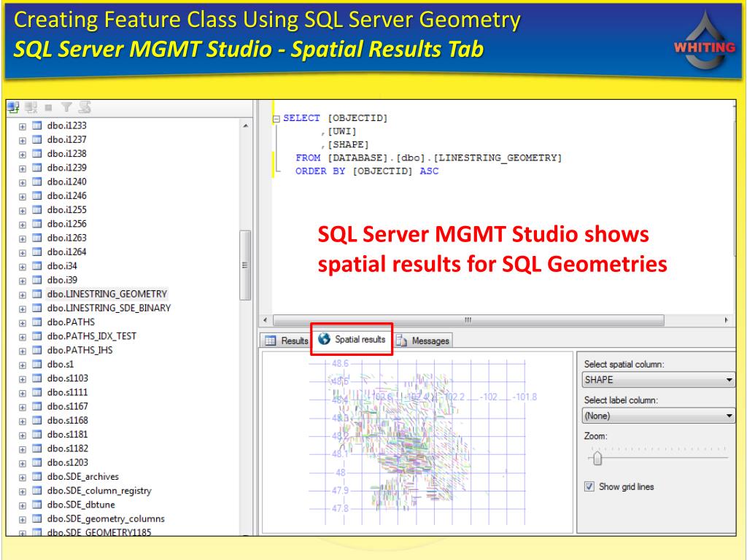Open the Spatial results tab
The height and width of the screenshot is (560, 747).
tap(352, 339)
